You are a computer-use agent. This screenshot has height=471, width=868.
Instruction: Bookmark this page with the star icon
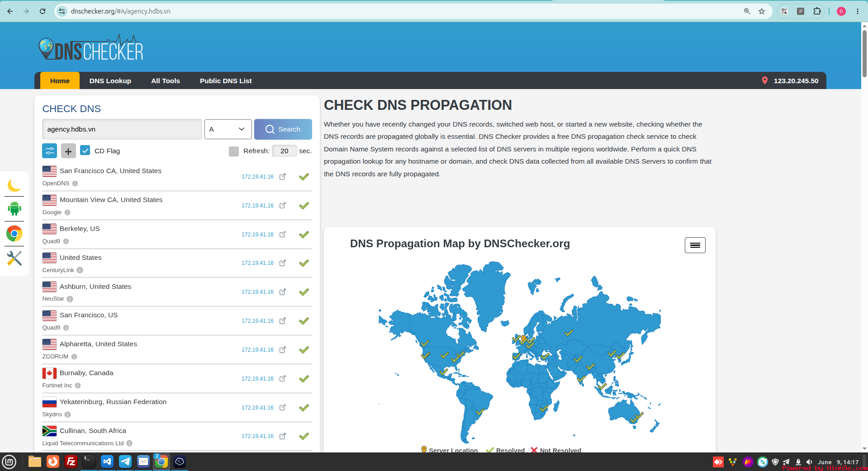point(762,11)
